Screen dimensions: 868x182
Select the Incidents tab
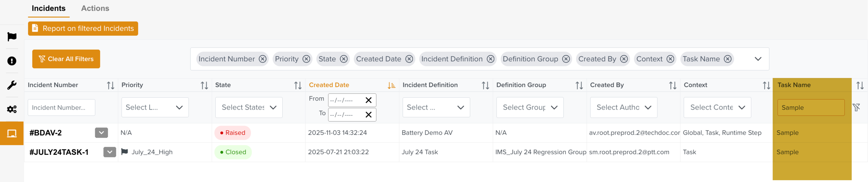coord(49,8)
